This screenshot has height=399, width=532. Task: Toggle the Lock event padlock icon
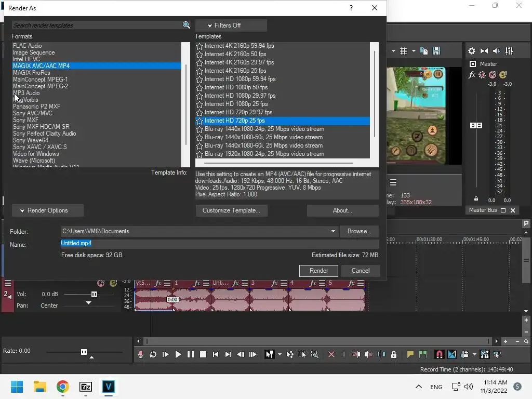pyautogui.click(x=394, y=354)
